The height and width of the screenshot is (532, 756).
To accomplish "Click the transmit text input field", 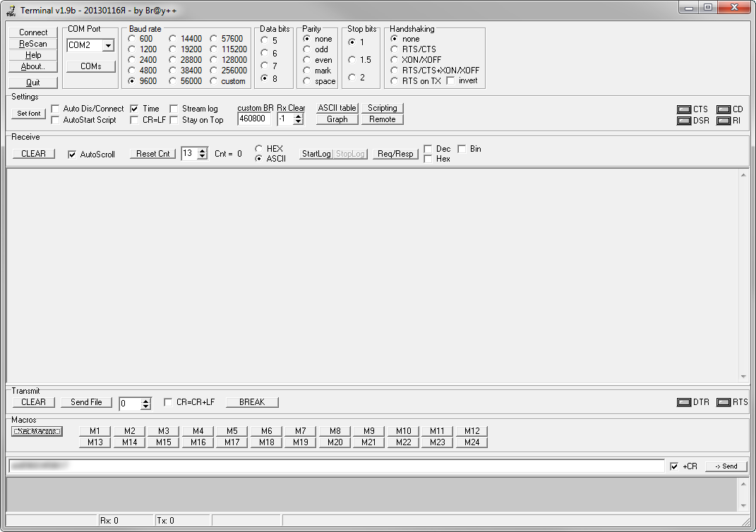I will tap(332, 466).
